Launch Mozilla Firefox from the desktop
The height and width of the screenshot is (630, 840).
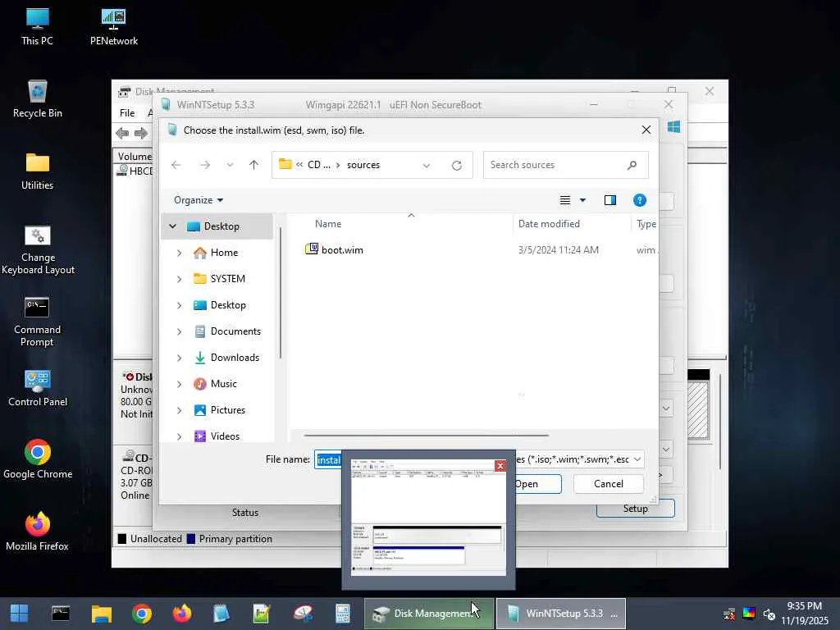coord(38,532)
